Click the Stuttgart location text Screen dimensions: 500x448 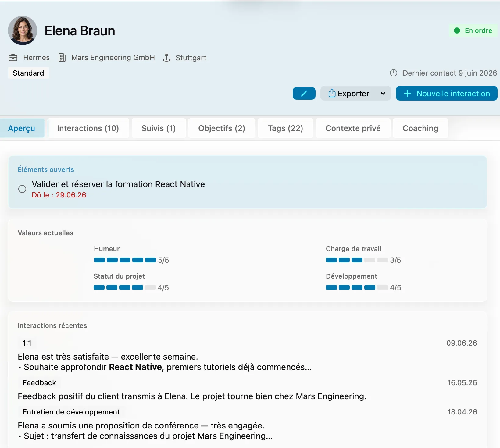click(x=191, y=58)
